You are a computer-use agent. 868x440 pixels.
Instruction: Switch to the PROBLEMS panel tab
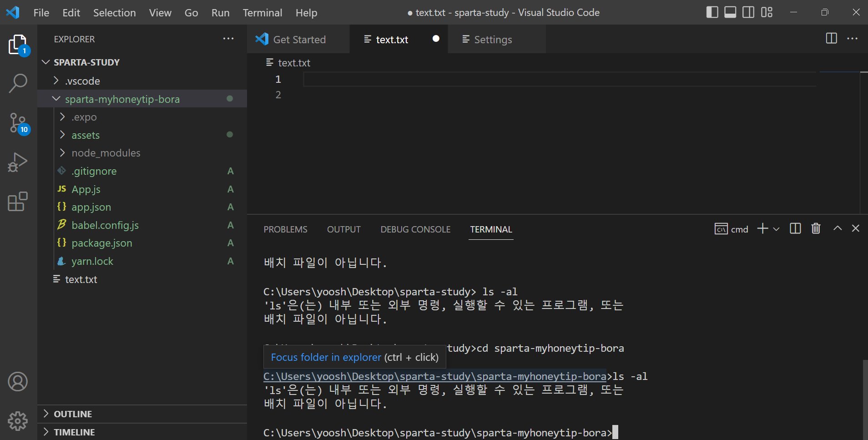[286, 229]
